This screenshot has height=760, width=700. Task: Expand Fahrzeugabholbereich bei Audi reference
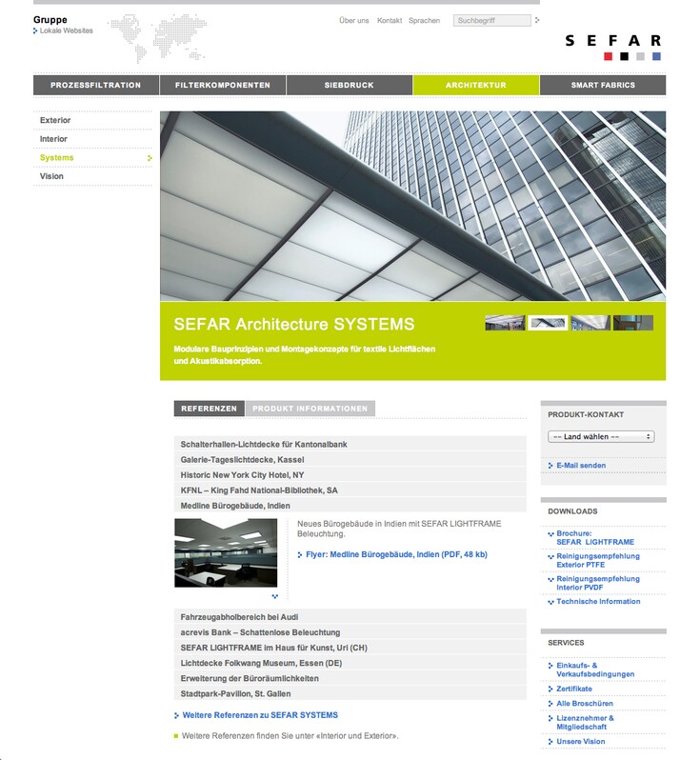(350, 617)
